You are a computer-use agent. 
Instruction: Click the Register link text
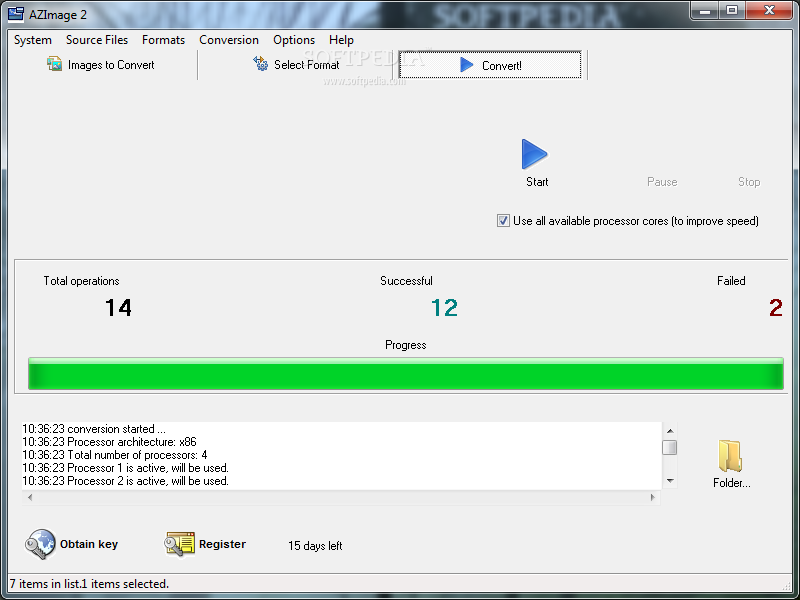[222, 544]
